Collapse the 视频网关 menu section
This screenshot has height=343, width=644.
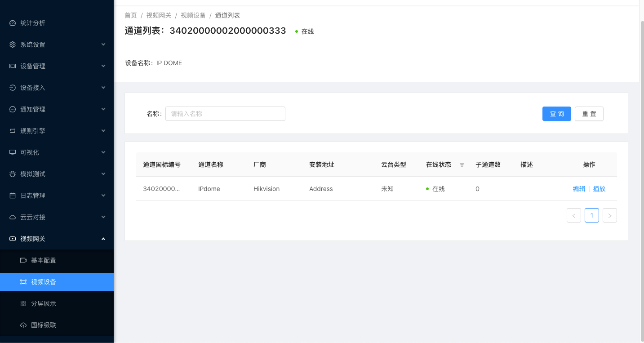(x=103, y=239)
